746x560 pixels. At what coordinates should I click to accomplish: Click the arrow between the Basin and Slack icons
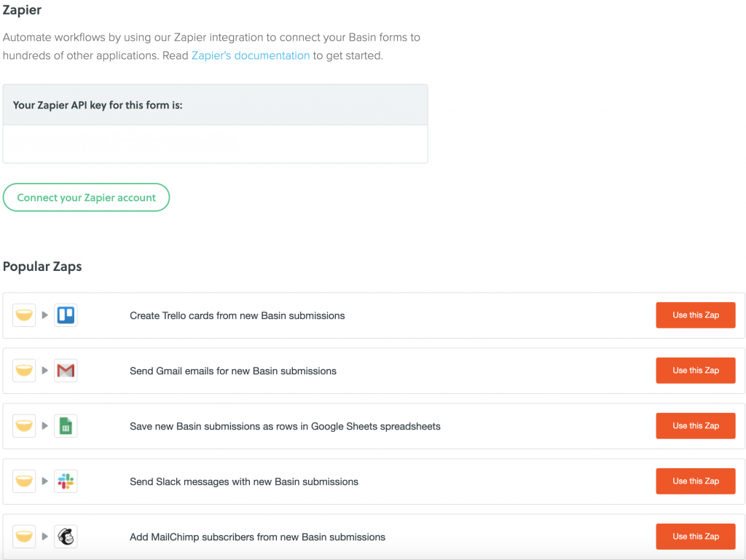(x=44, y=481)
